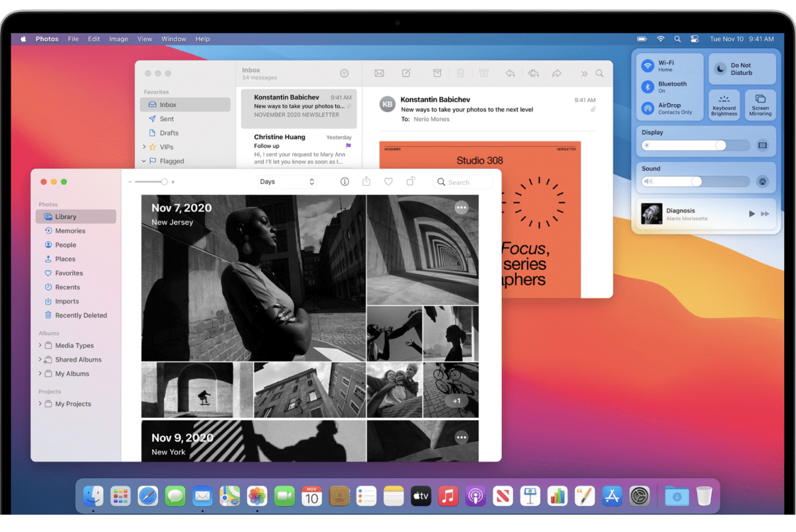Expand the Media Types album group
The height and width of the screenshot is (532, 796).
pyautogui.click(x=40, y=346)
